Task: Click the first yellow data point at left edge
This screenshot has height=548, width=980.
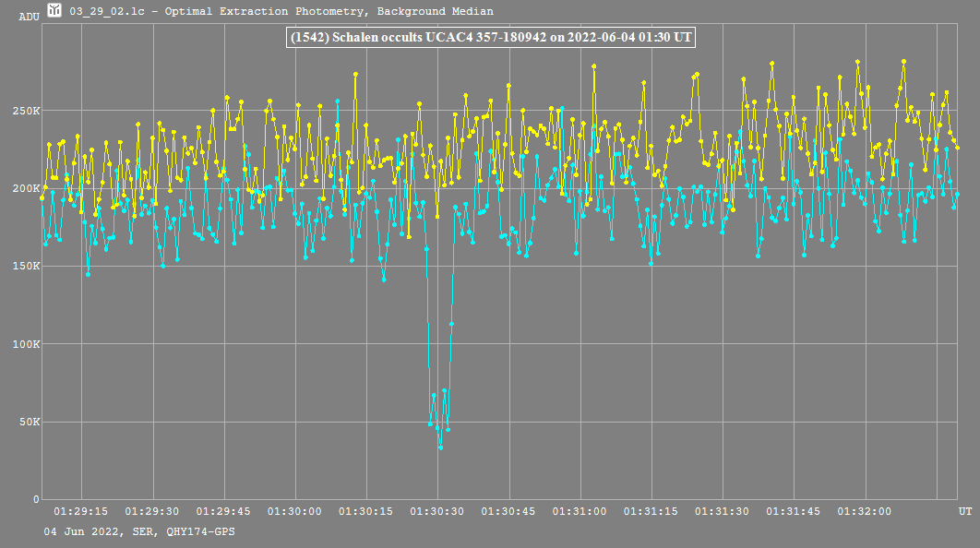Action: (42, 197)
